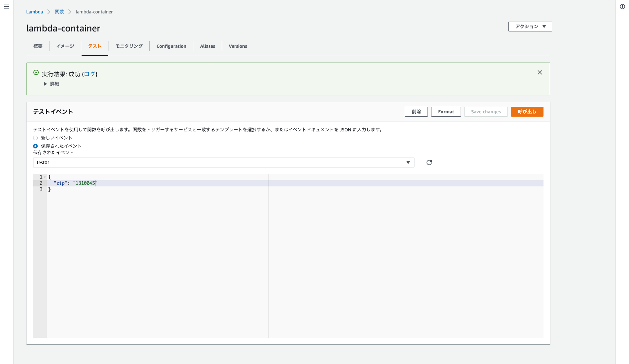The height and width of the screenshot is (364, 629).
Task: Open the アクション dropdown
Action: (x=529, y=27)
